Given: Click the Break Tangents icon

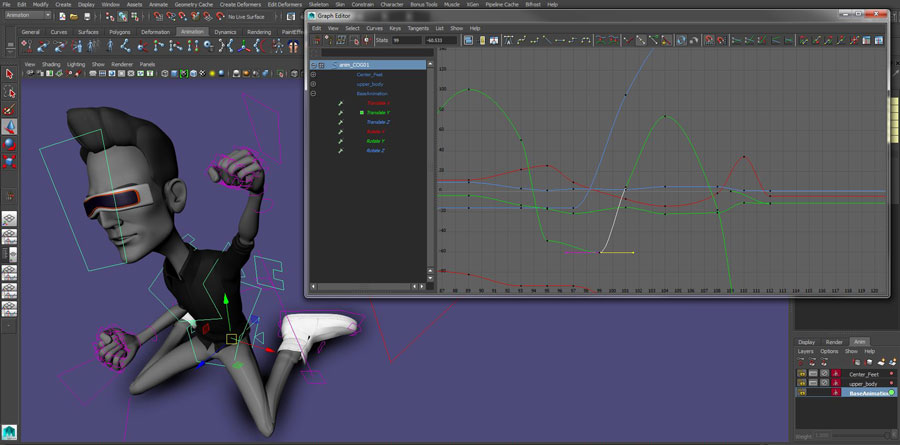Looking at the screenshot, I should (x=629, y=40).
